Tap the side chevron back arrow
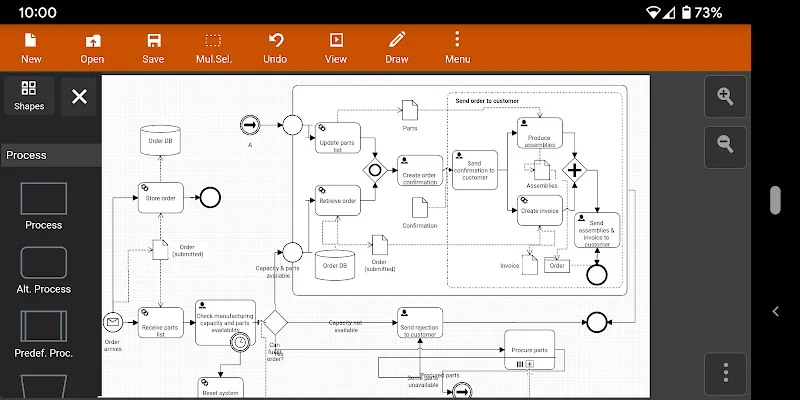 [775, 311]
